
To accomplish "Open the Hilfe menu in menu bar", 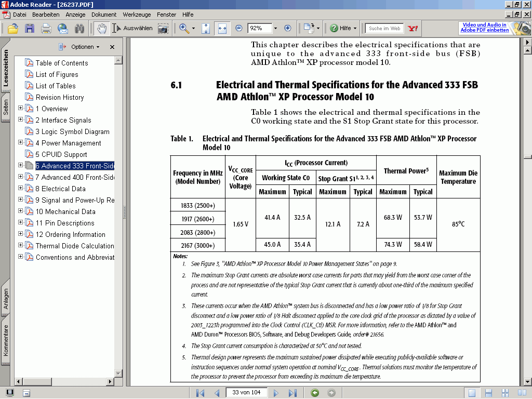I will pyautogui.click(x=188, y=15).
